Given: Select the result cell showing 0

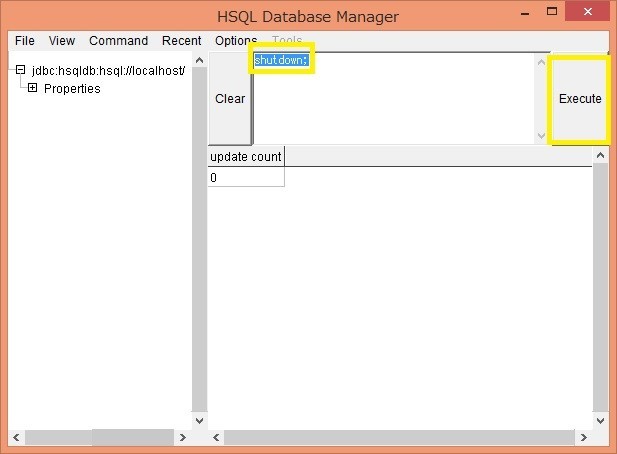Looking at the screenshot, I should 246,177.
